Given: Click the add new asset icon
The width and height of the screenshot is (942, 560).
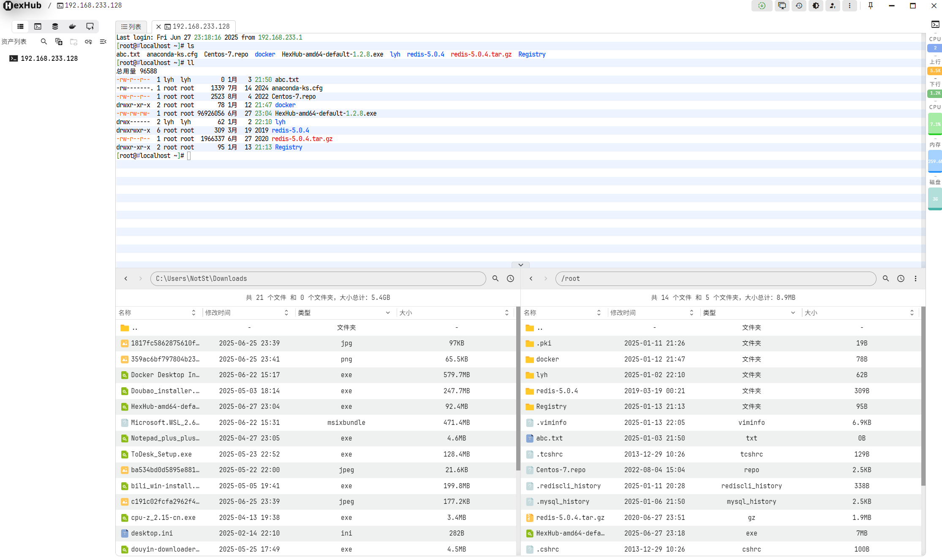Looking at the screenshot, I should (x=59, y=41).
